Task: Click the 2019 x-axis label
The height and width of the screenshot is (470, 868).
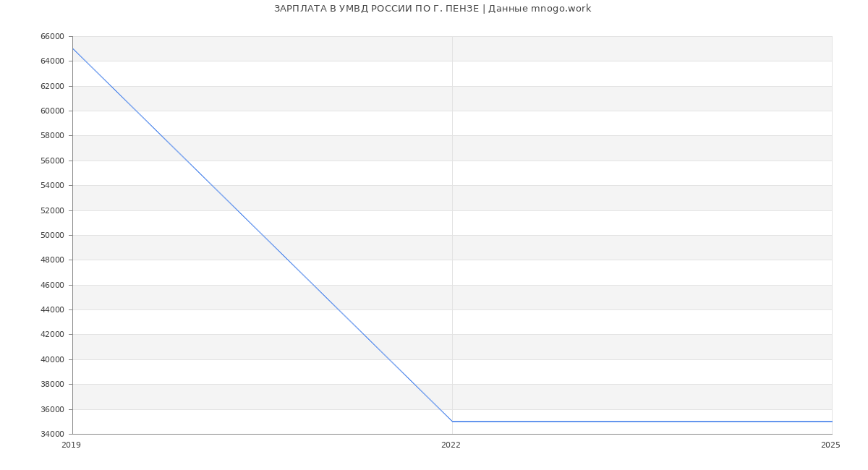Action: click(71, 445)
